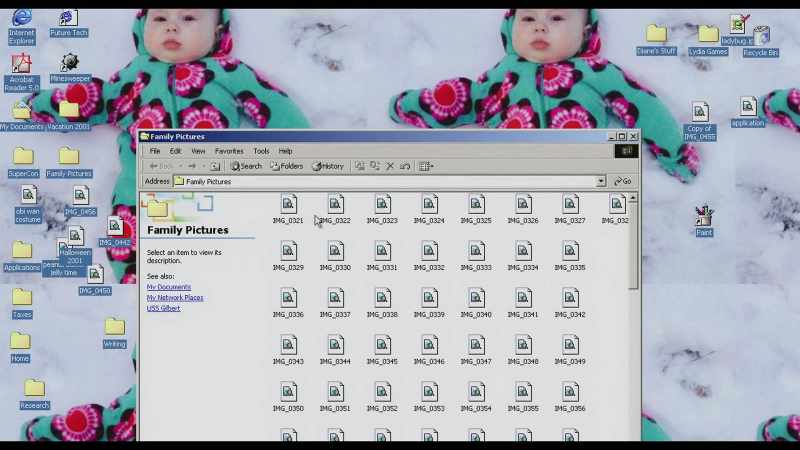
Task: Select the IMG_0347 image file
Action: (476, 350)
